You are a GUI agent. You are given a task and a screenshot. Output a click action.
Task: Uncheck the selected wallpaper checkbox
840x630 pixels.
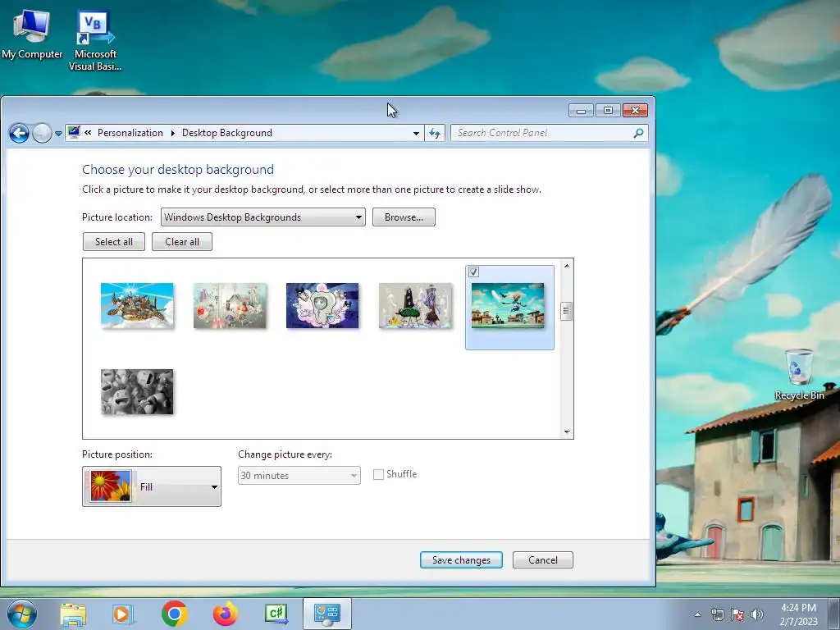point(473,272)
